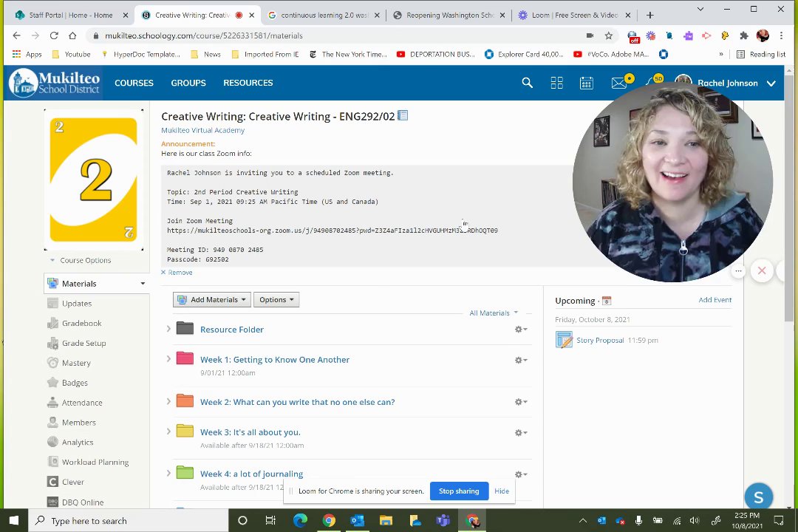Select Gradebook in the course sidebar

81,324
